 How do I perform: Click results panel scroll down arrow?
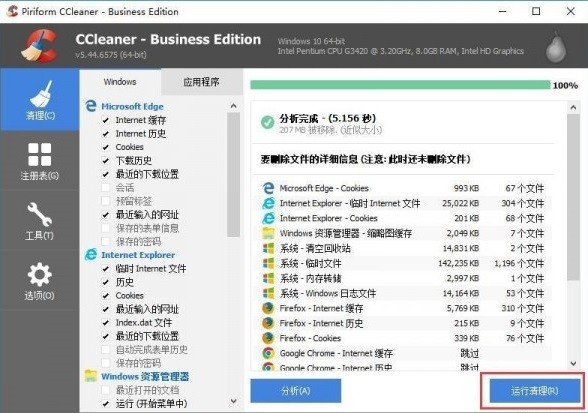[x=573, y=363]
